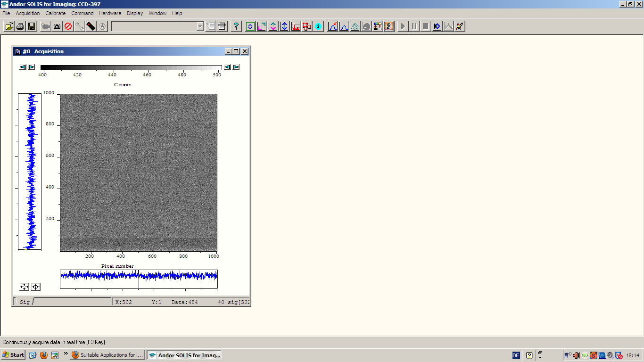The height and width of the screenshot is (362, 644).
Task: Click the red histogram icon
Action: tap(296, 26)
